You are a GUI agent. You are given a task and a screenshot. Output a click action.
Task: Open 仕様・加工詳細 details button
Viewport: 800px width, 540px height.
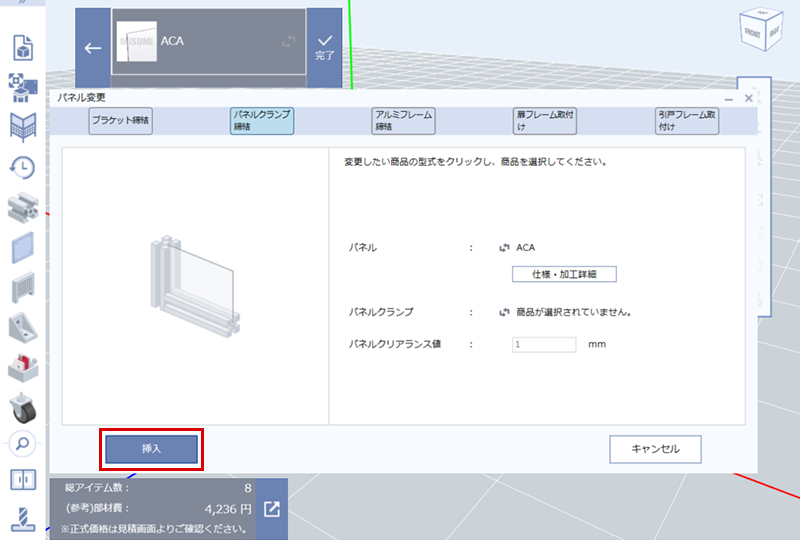pyautogui.click(x=564, y=274)
